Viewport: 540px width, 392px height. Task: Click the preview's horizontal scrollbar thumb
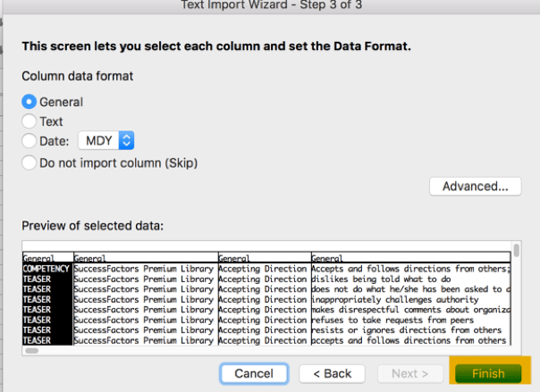coord(31,351)
